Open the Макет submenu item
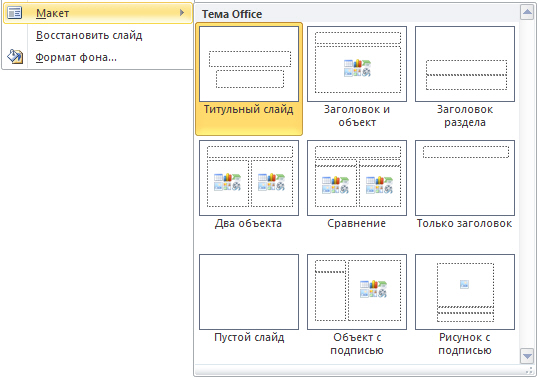This screenshot has width=538, height=378. [x=98, y=13]
